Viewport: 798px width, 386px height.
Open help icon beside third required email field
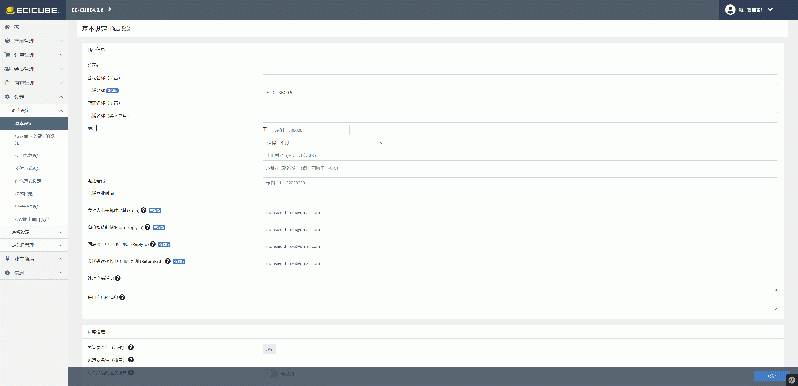pos(153,244)
